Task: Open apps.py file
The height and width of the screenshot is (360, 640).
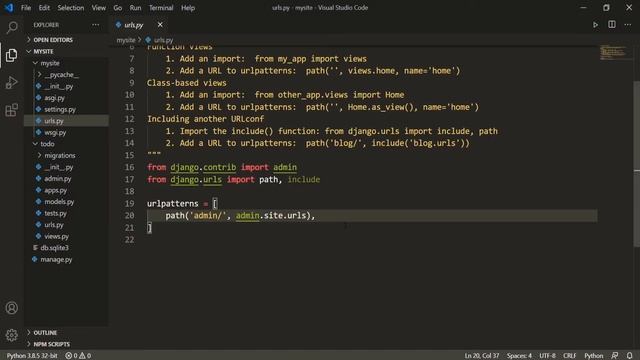Action: (66, 190)
